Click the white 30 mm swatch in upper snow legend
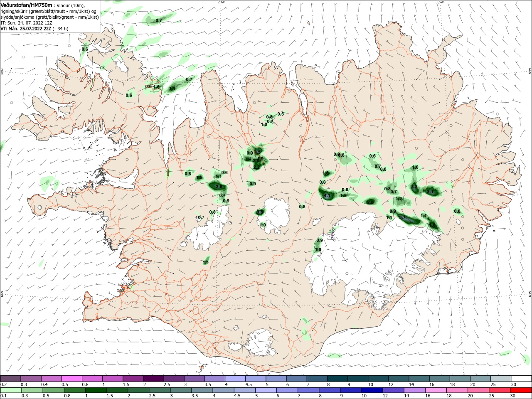532x399 pixels. pyautogui.click(x=521, y=379)
